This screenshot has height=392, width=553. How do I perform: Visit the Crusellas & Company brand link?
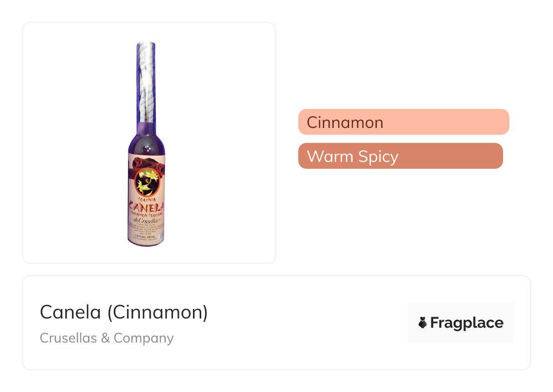107,338
